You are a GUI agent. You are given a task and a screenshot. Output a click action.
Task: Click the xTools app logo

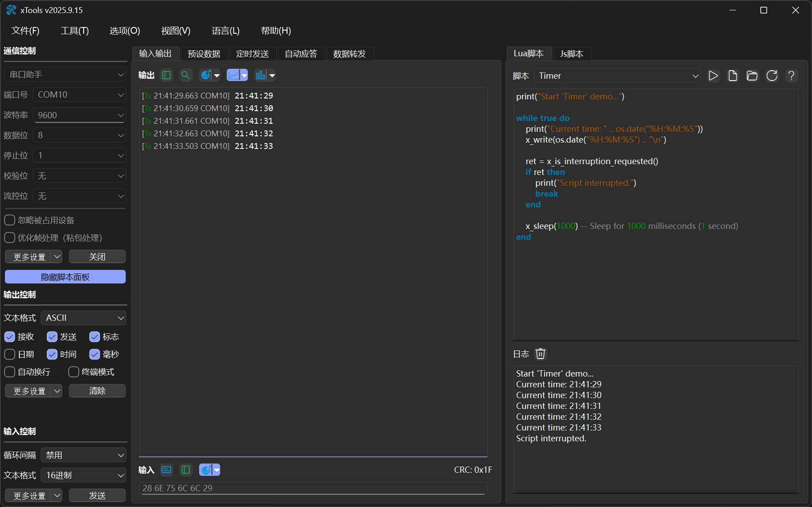[11, 10]
